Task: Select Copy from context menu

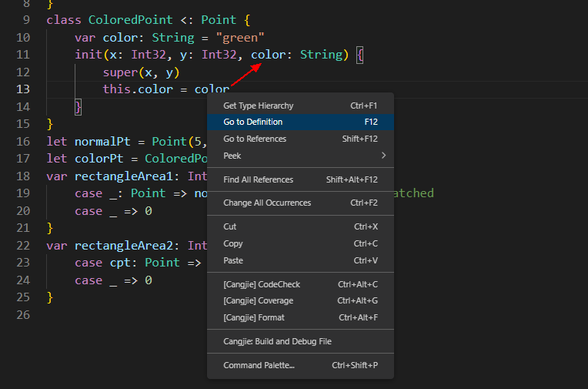Action: tap(233, 243)
